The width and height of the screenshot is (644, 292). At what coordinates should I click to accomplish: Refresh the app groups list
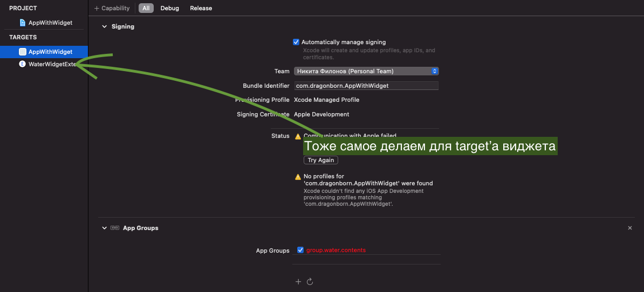310,281
